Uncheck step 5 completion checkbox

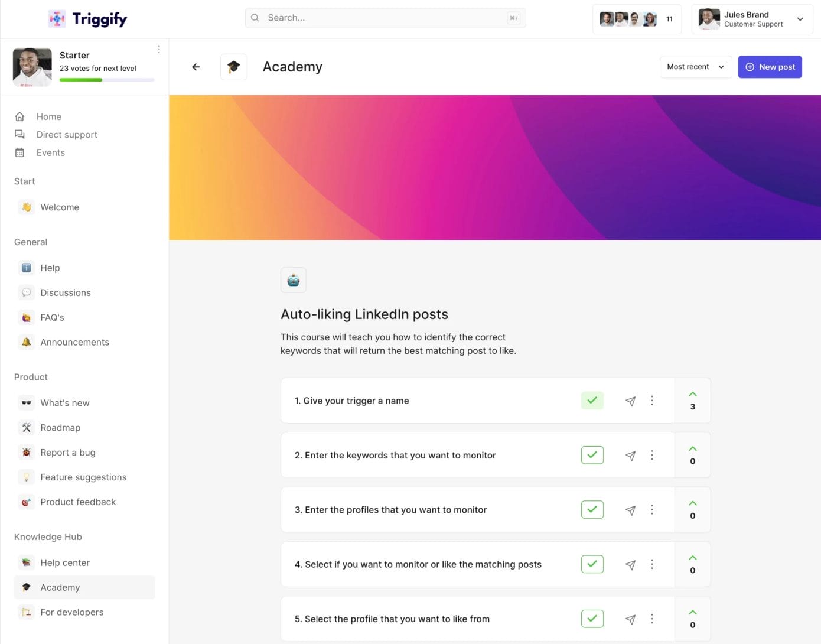tap(592, 619)
